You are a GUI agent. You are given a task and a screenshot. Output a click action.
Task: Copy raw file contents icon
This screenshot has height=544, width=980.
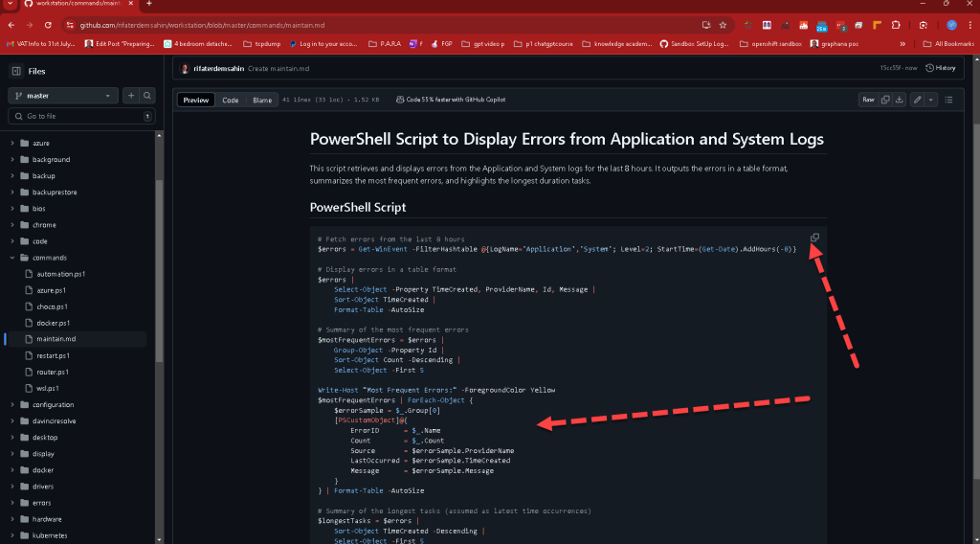tap(885, 100)
